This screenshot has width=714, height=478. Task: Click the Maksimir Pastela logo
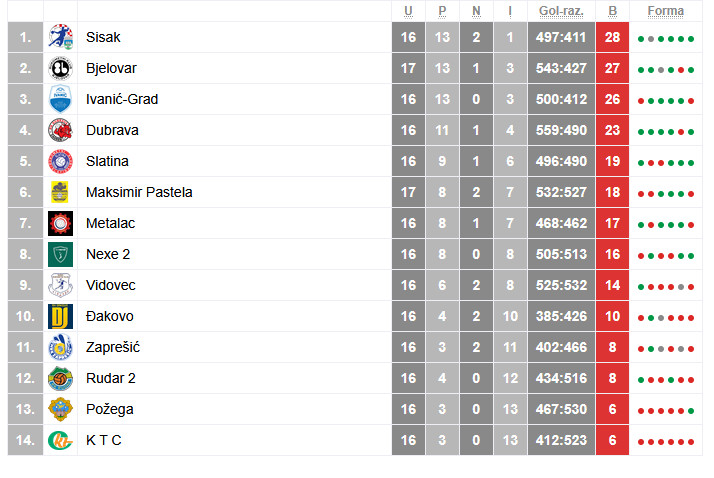tap(60, 192)
